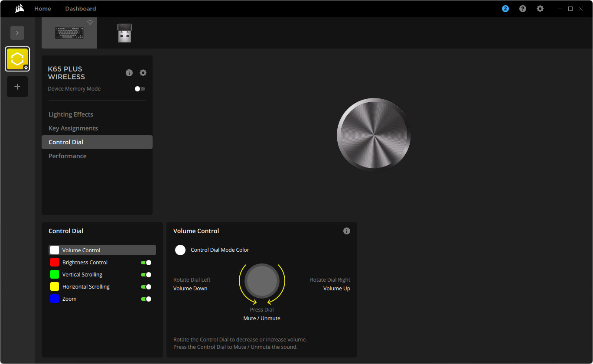Click the K65 PLUS WIRELESS title
This screenshot has width=593, height=364.
pos(66,73)
